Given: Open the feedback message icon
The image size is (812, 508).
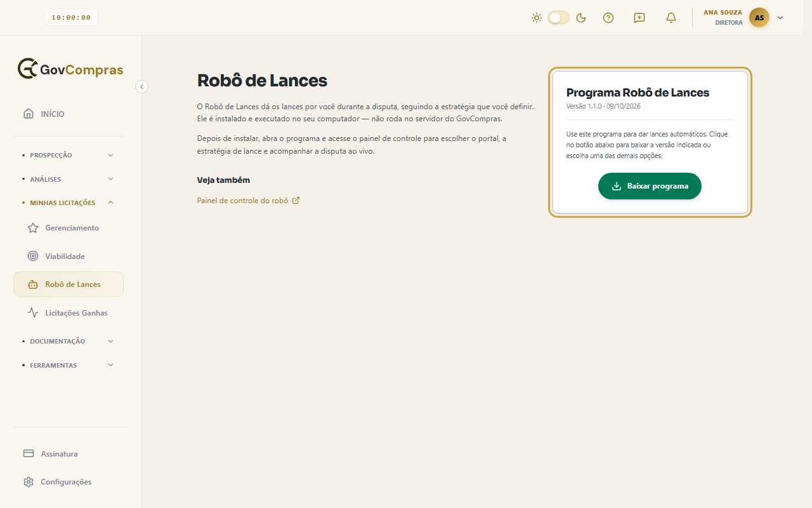Looking at the screenshot, I should 639,18.
